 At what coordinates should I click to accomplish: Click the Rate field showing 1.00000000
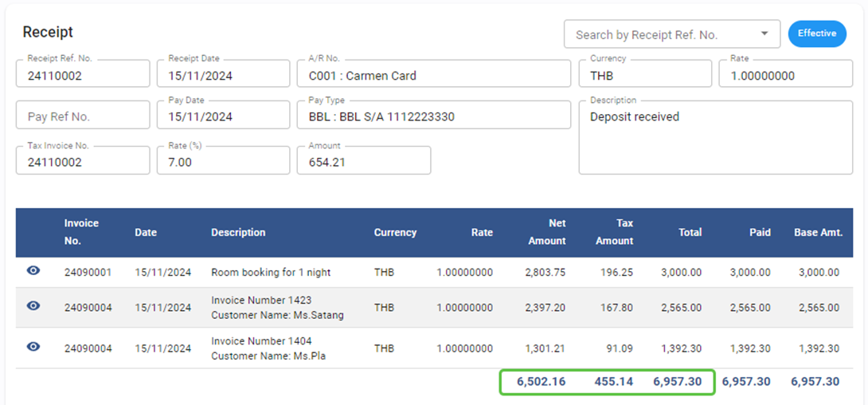pos(785,76)
